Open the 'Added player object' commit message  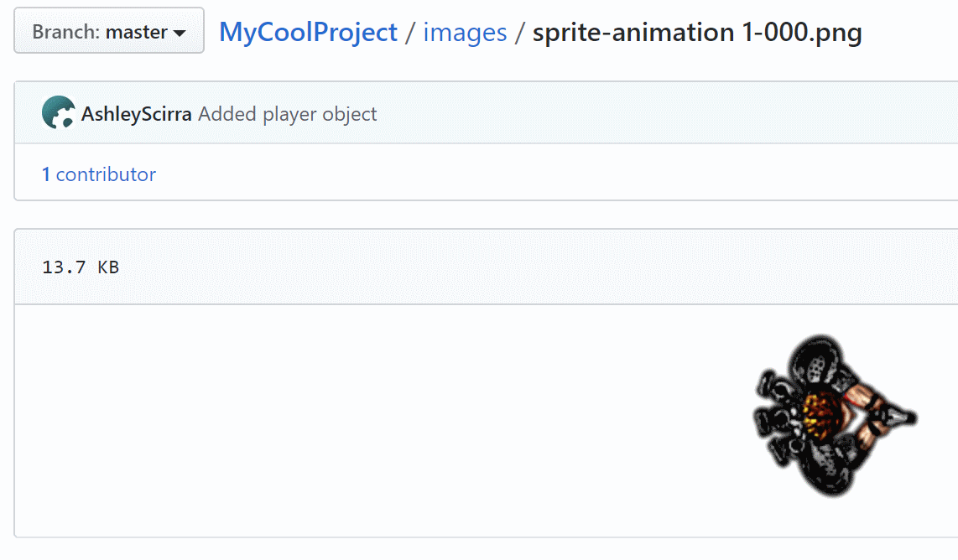pyautogui.click(x=287, y=114)
